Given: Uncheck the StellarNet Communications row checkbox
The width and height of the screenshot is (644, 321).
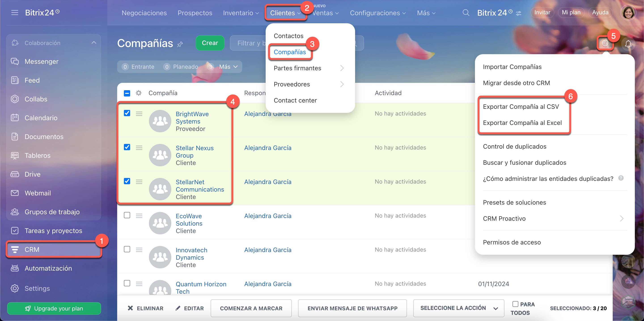Looking at the screenshot, I should (x=127, y=181).
